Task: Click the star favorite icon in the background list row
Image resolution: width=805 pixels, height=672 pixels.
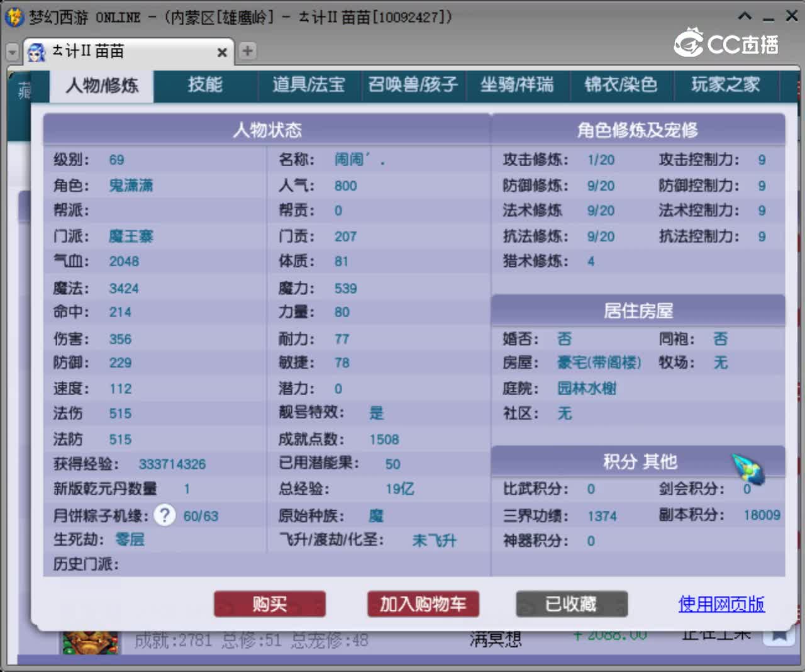Action: coord(779,636)
